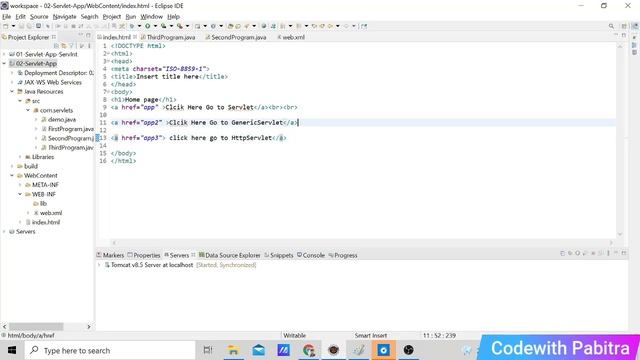This screenshot has height=360, width=640.
Task: Click Collapse All in Project Explorer
Action: pyautogui.click(x=56, y=46)
